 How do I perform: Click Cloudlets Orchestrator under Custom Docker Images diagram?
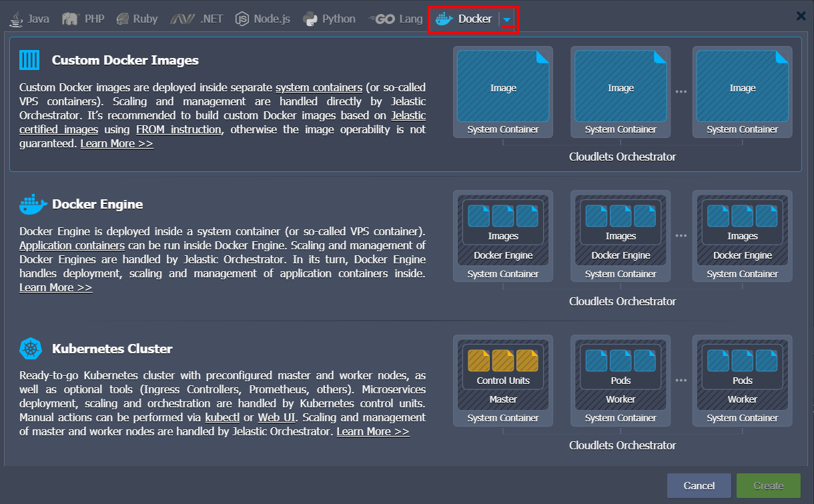pyautogui.click(x=623, y=157)
